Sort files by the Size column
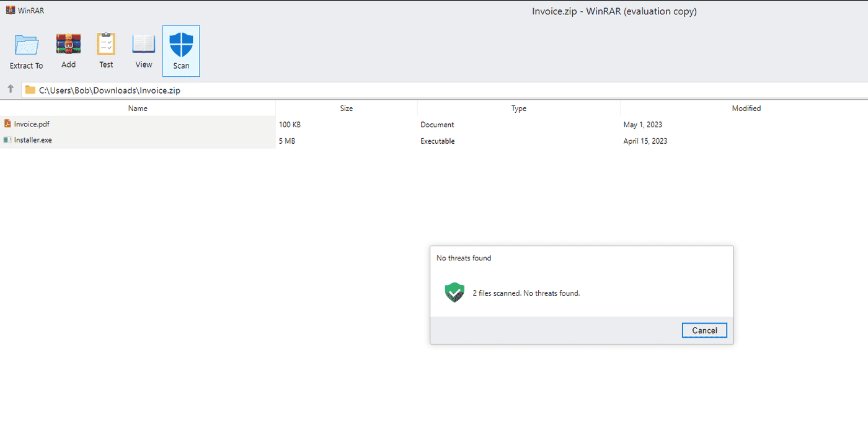This screenshot has width=868, height=429. [x=346, y=108]
